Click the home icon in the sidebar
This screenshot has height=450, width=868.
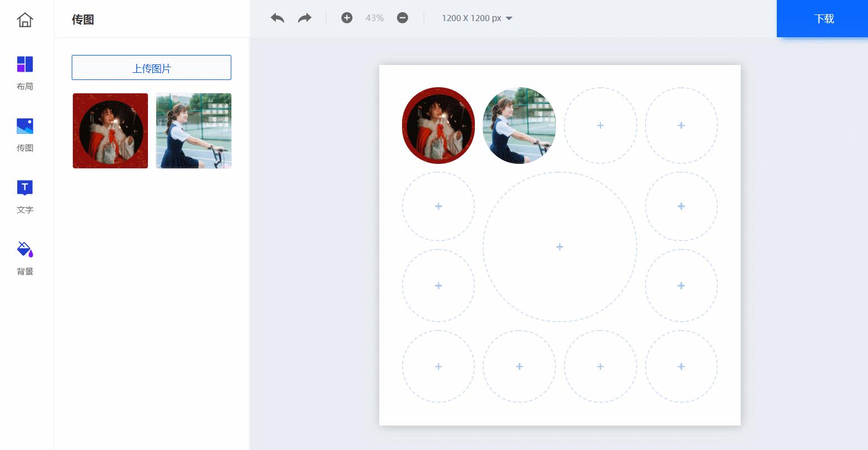[x=25, y=20]
